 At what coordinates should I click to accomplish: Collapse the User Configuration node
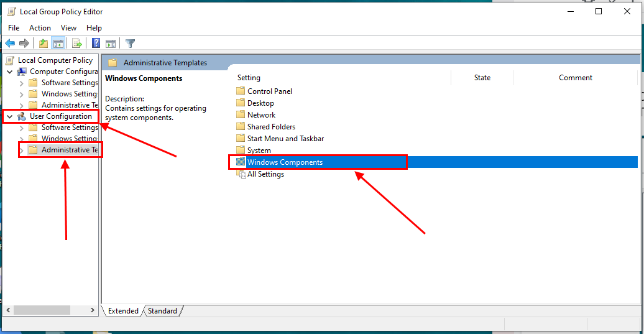coord(10,117)
